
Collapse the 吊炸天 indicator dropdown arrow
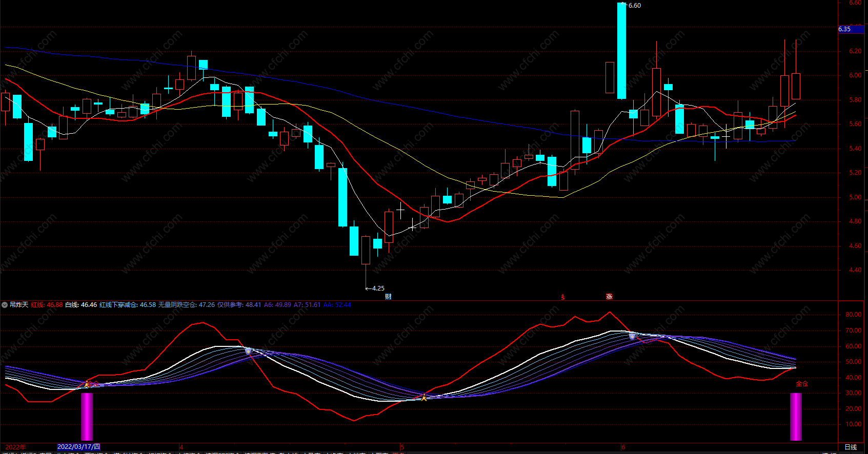click(x=5, y=305)
